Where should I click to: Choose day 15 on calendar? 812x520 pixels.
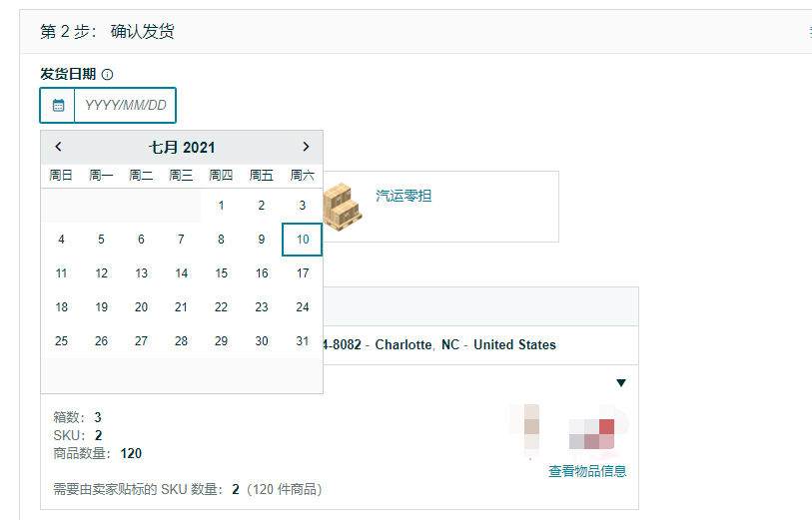point(221,273)
